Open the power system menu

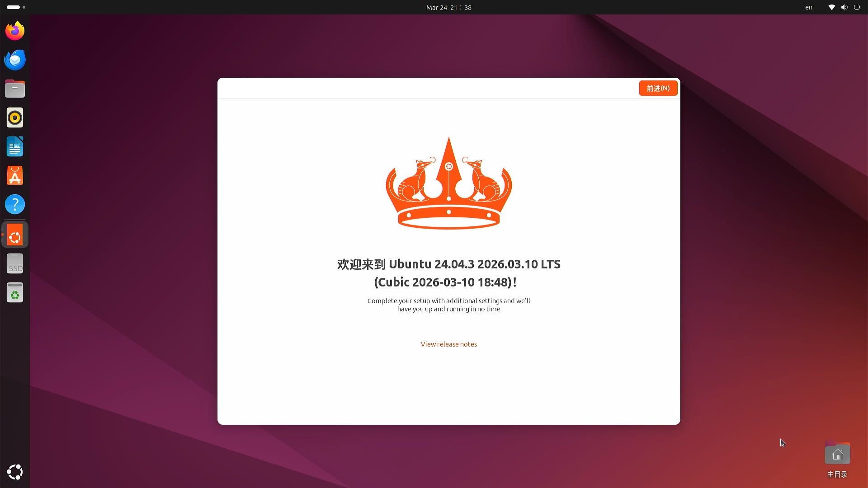pyautogui.click(x=857, y=7)
